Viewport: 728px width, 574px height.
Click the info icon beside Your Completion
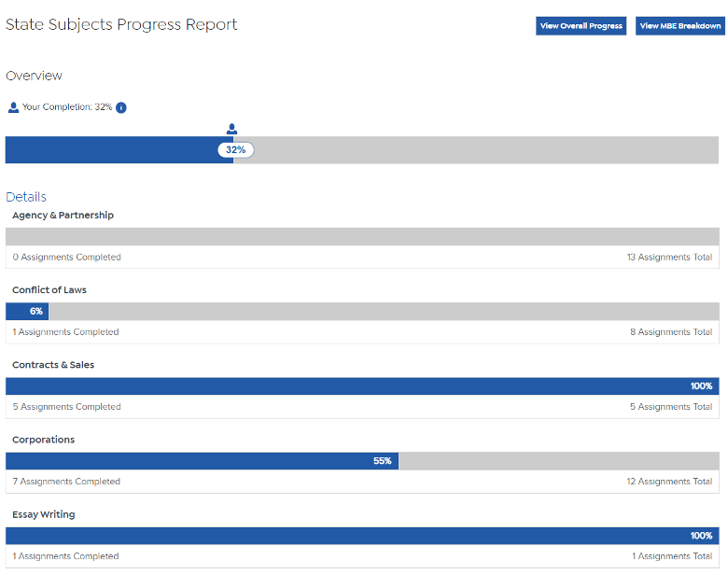[121, 107]
